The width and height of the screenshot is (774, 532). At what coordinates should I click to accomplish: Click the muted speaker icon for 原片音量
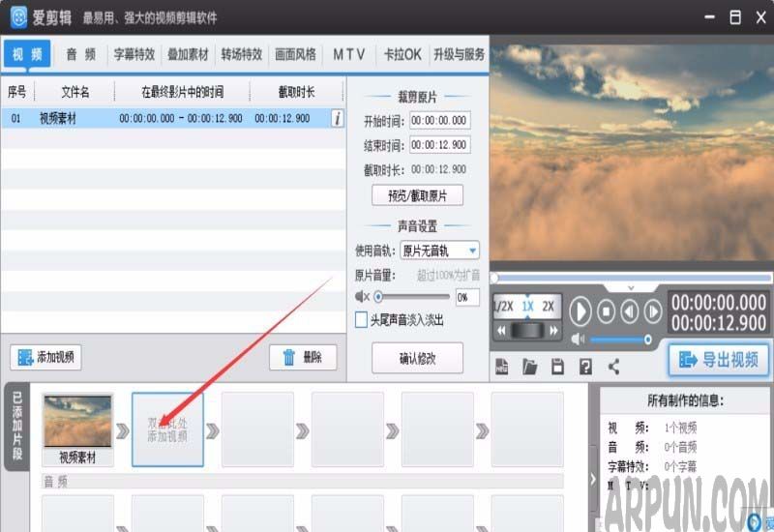click(x=362, y=297)
